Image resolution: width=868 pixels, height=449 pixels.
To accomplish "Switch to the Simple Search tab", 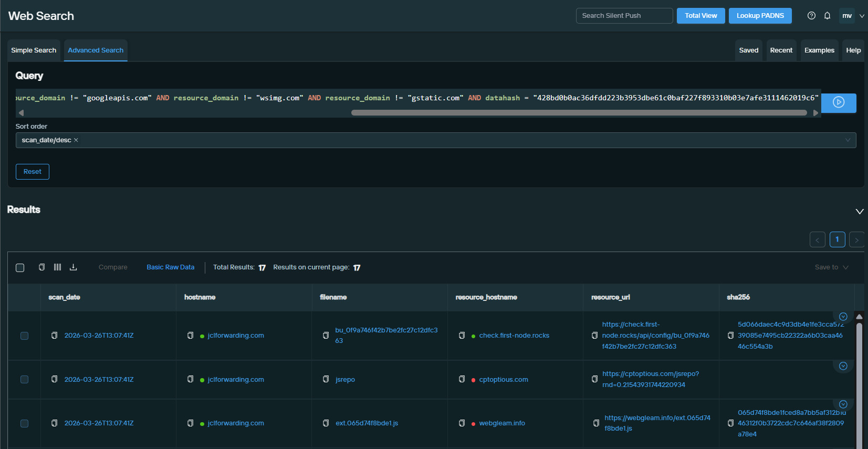I will [34, 50].
